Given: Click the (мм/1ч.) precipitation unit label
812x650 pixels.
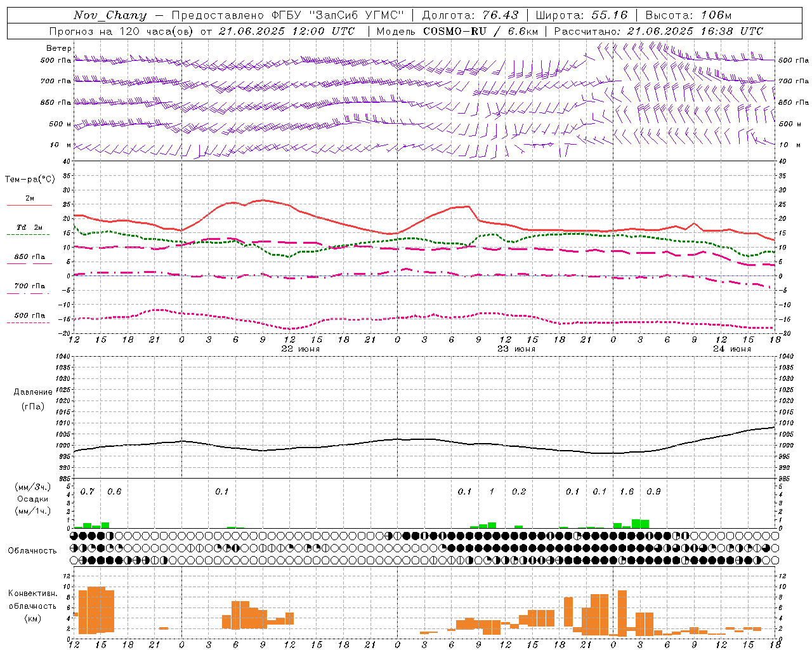Looking at the screenshot, I should pyautogui.click(x=32, y=511).
